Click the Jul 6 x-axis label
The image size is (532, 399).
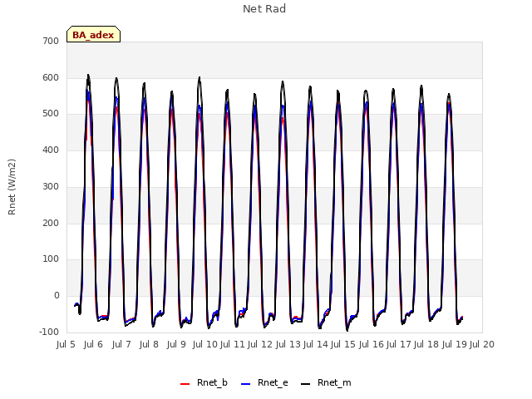coord(93,344)
